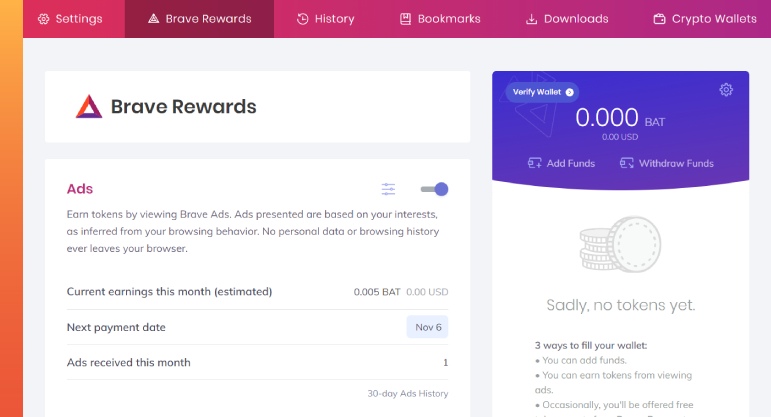Click the Nov 6 payment date badge

427,327
